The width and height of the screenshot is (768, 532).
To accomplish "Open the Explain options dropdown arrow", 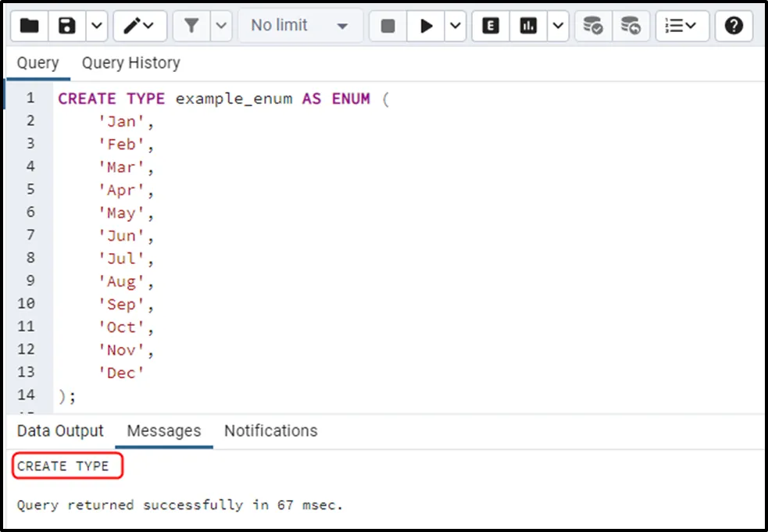I will coord(558,26).
